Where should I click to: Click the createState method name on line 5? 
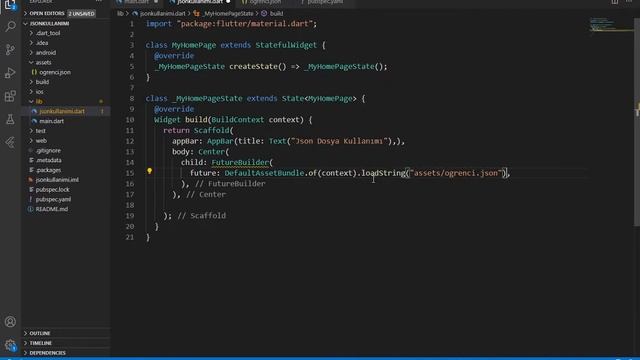[253, 67]
